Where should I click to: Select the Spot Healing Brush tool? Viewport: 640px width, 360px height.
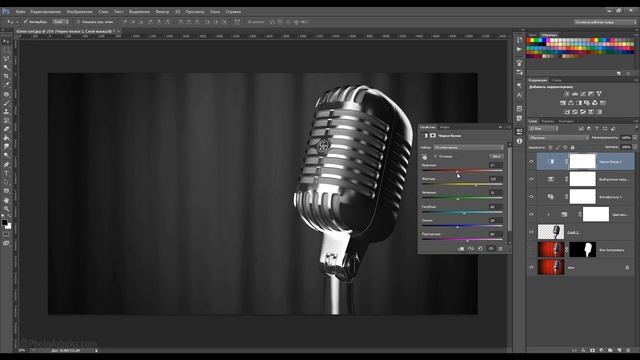tap(6, 94)
